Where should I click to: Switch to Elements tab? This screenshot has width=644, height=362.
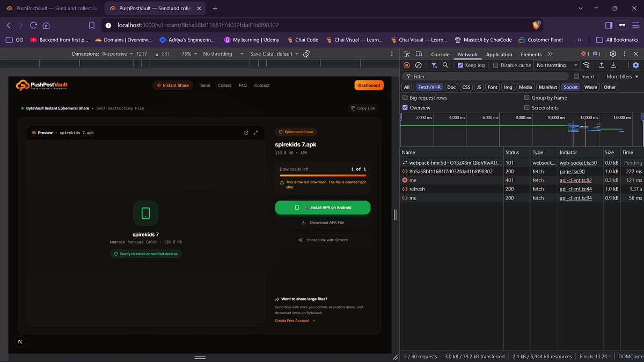tap(531, 54)
